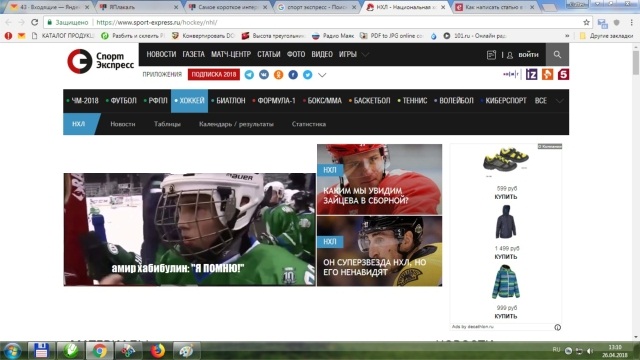Open ФОТО in the top menu
The width and height of the screenshot is (640, 360).
296,54
